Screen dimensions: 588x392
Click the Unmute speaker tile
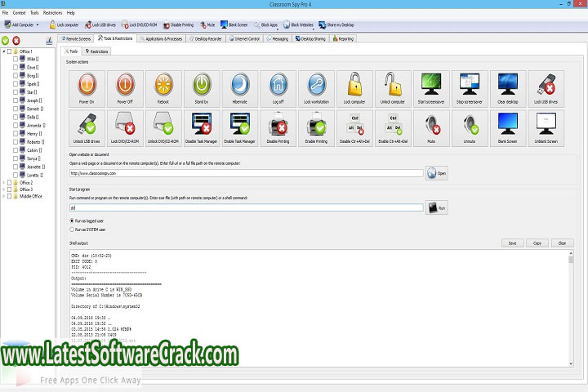(x=470, y=128)
